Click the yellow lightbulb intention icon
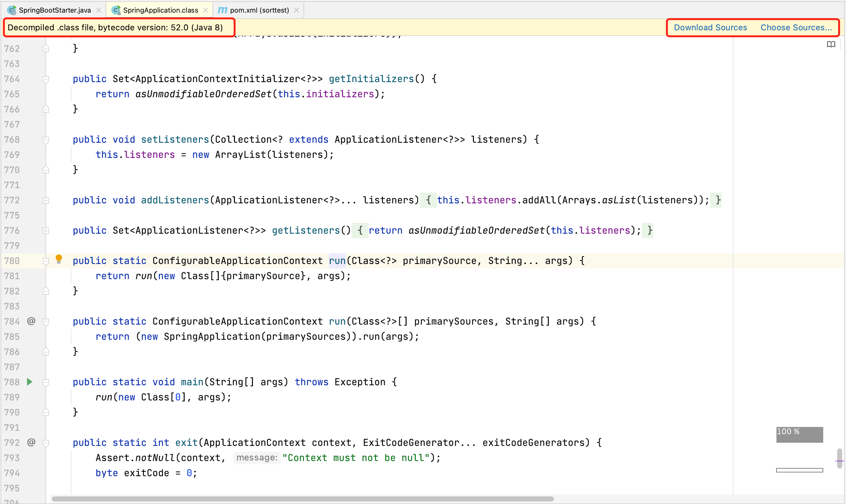Viewport: 846px width, 504px height. click(58, 259)
